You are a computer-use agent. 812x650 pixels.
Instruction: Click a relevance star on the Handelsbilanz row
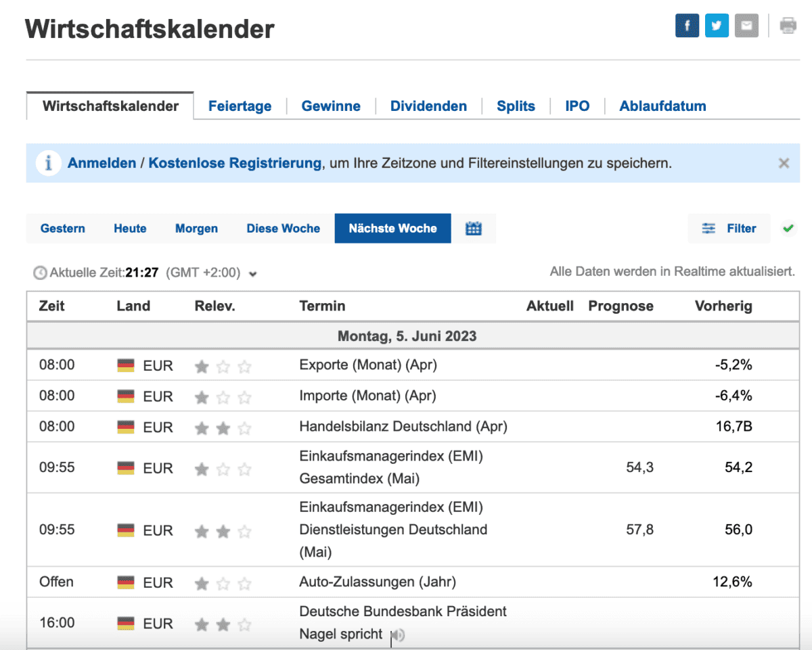coord(201,427)
